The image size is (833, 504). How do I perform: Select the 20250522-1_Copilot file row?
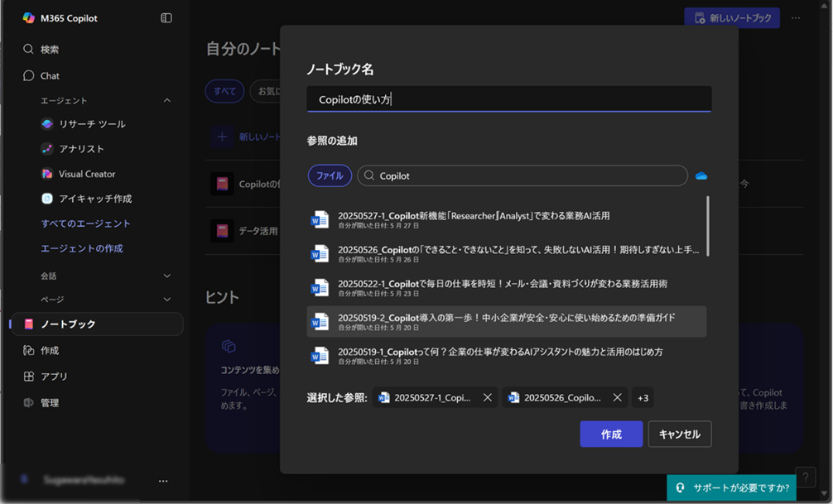pos(506,287)
